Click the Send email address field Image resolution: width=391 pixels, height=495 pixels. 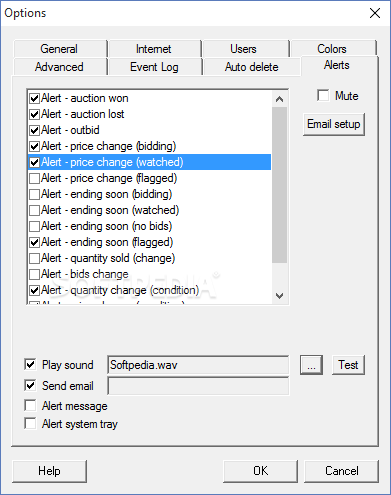[198, 386]
